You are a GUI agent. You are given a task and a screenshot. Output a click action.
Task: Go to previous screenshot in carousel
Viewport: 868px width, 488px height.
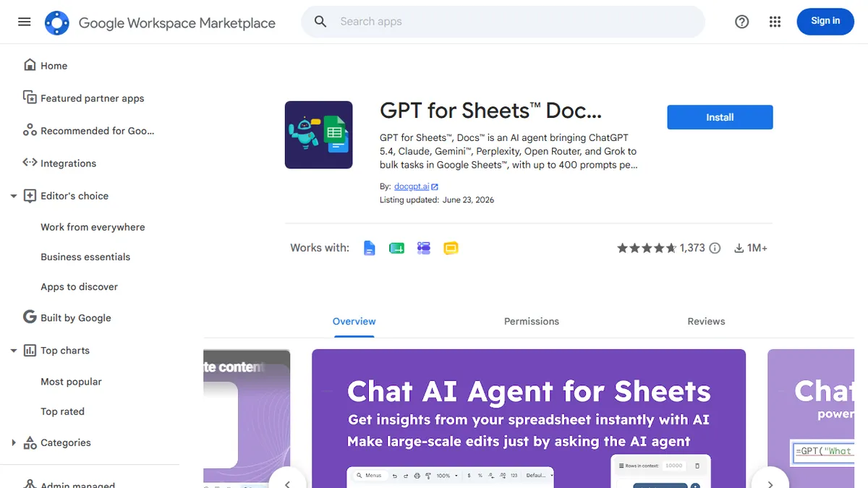287,483
